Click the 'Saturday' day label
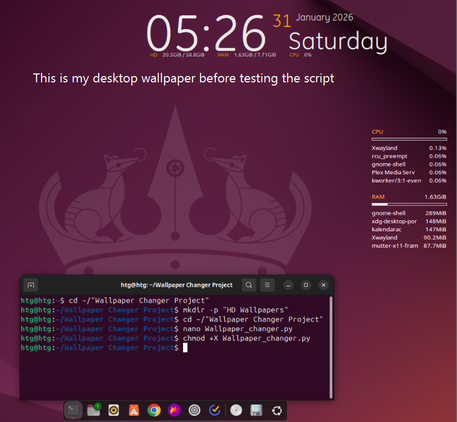Viewport: 457px width, 422px height. point(338,42)
